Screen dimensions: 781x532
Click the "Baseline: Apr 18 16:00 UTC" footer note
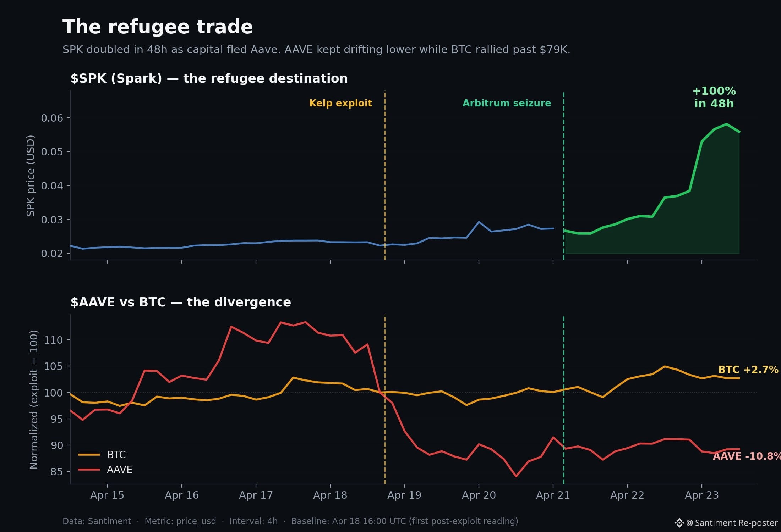click(405, 521)
